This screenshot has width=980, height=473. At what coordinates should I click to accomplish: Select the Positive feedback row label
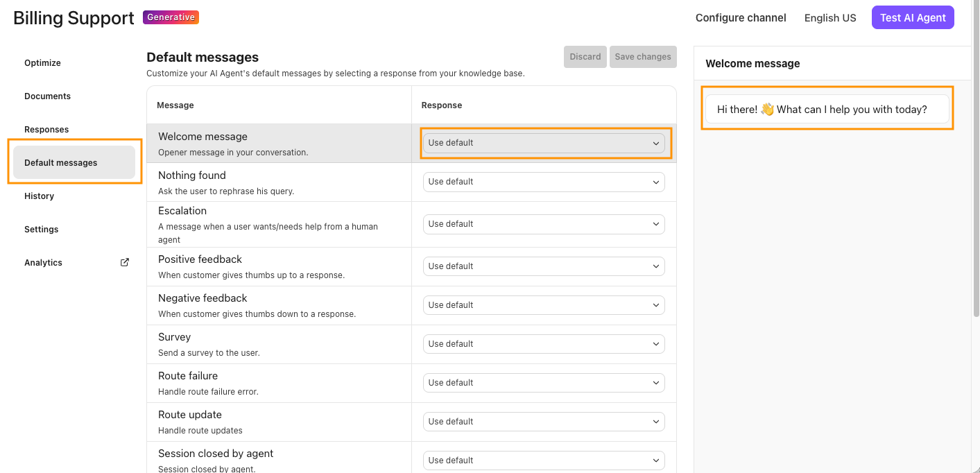tap(200, 259)
